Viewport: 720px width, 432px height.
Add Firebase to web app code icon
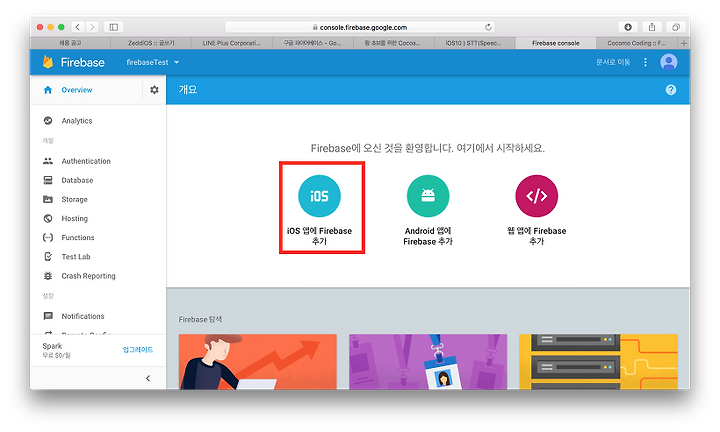tap(536, 196)
